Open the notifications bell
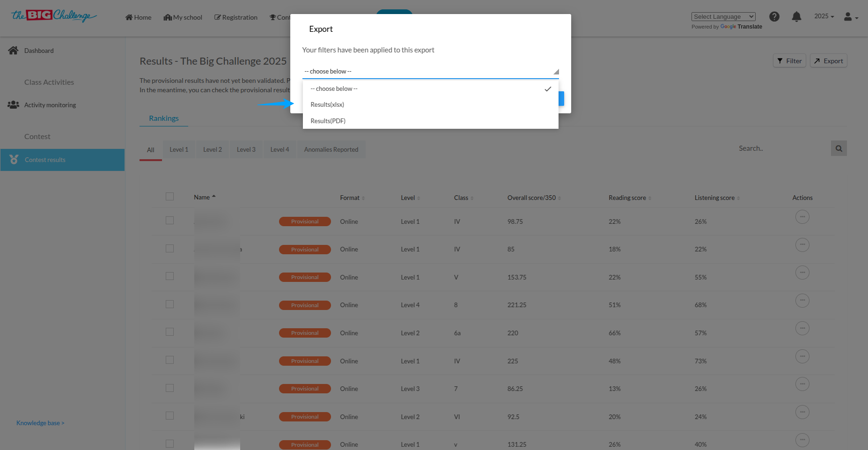The image size is (868, 450). pos(796,16)
